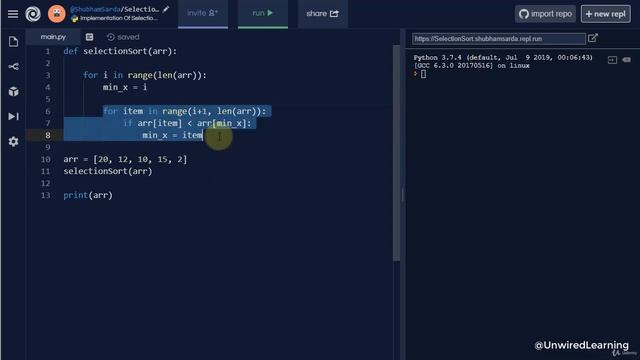Clear the console with eraser icon
Viewport: 640px width, 360px height.
pos(627,60)
